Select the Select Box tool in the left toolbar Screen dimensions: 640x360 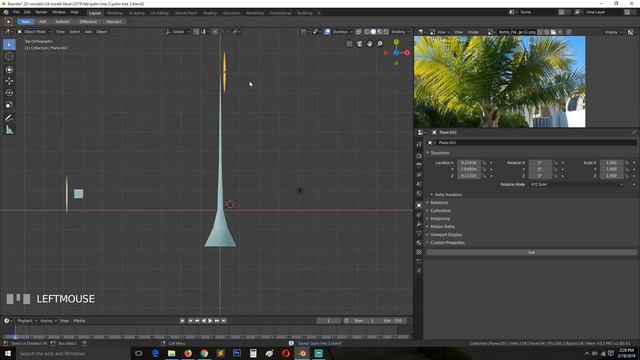pos(9,44)
